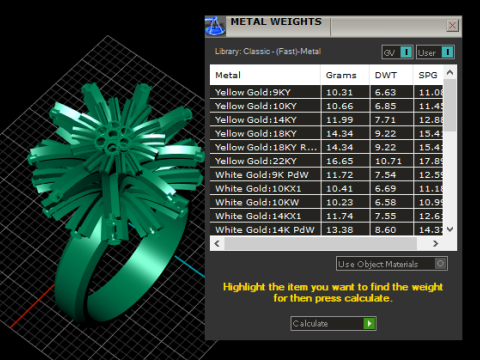The image size is (480, 360).
Task: Click the 10.31 grams value
Action: [x=339, y=92]
